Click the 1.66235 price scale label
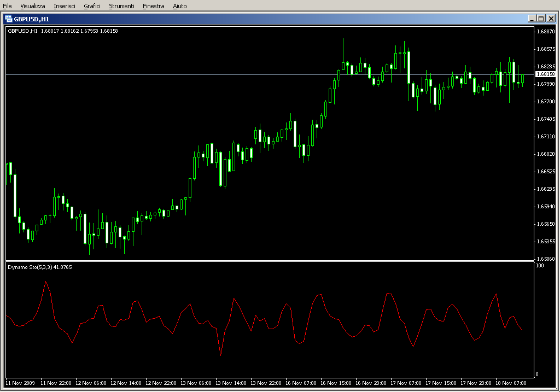The width and height of the screenshot is (560, 392). [x=546, y=189]
